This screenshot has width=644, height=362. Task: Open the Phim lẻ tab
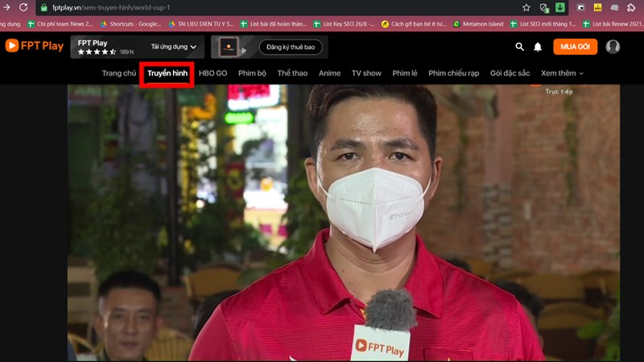click(405, 73)
